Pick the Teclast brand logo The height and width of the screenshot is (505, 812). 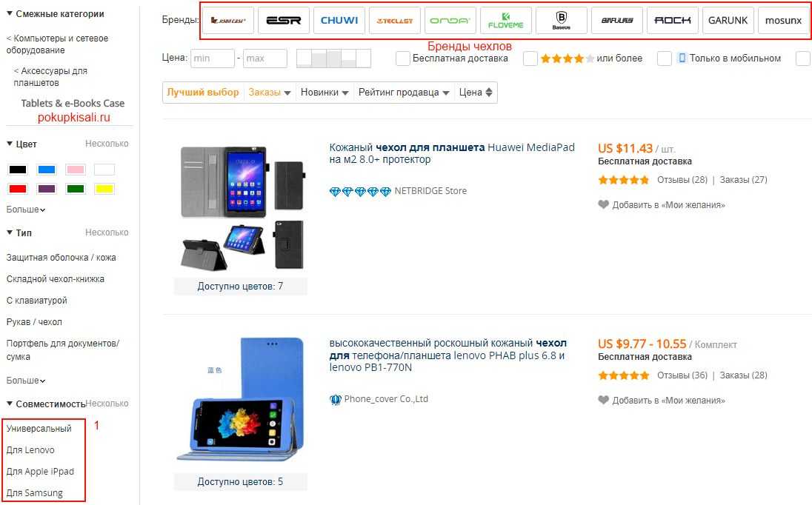pyautogui.click(x=395, y=21)
